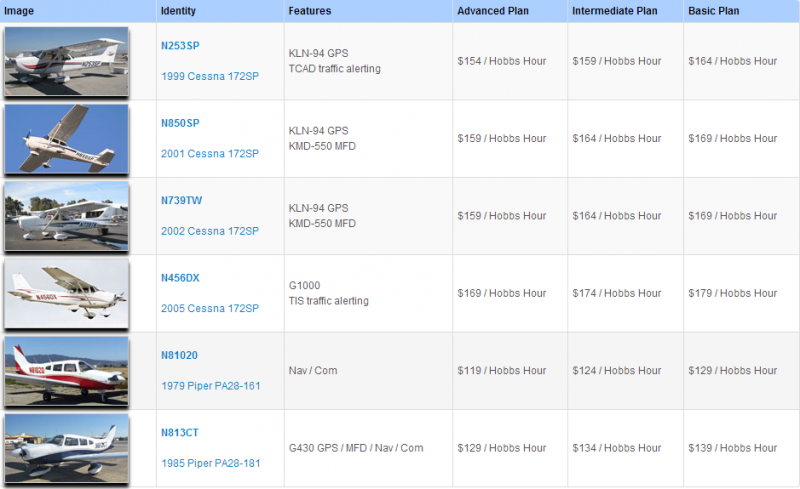Open the N456DX aircraft photo thumbnail
Image resolution: width=800 pixels, height=489 pixels.
[x=66, y=294]
